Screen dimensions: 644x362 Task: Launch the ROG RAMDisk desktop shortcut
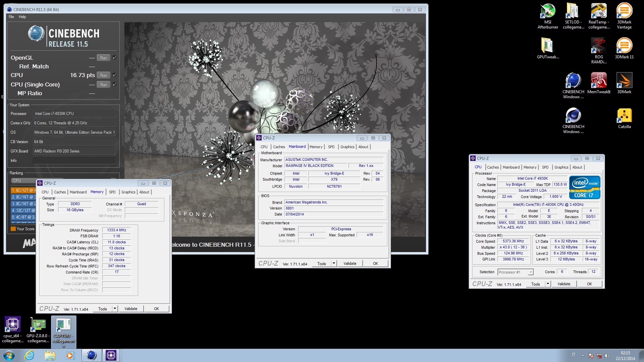(x=599, y=51)
